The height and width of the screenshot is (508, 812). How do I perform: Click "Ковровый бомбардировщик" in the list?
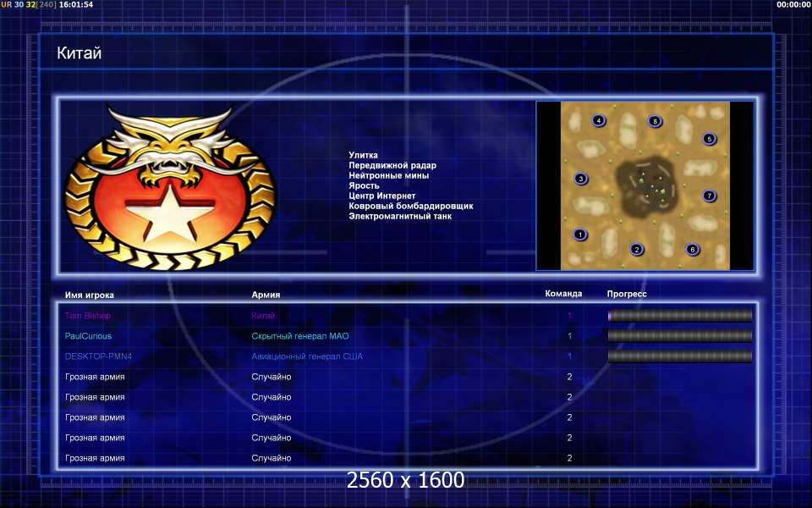(x=411, y=206)
